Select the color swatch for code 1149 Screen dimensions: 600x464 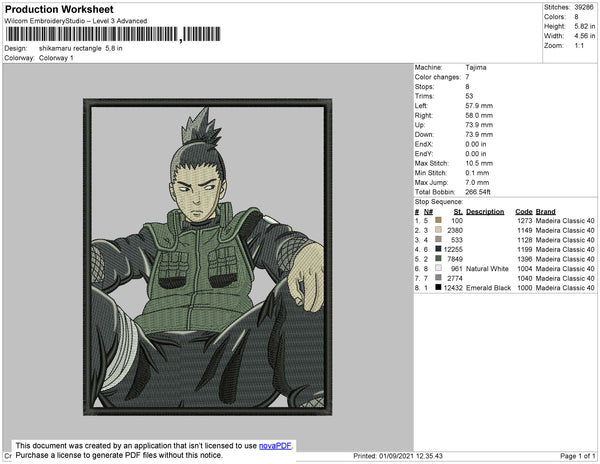coord(438,230)
